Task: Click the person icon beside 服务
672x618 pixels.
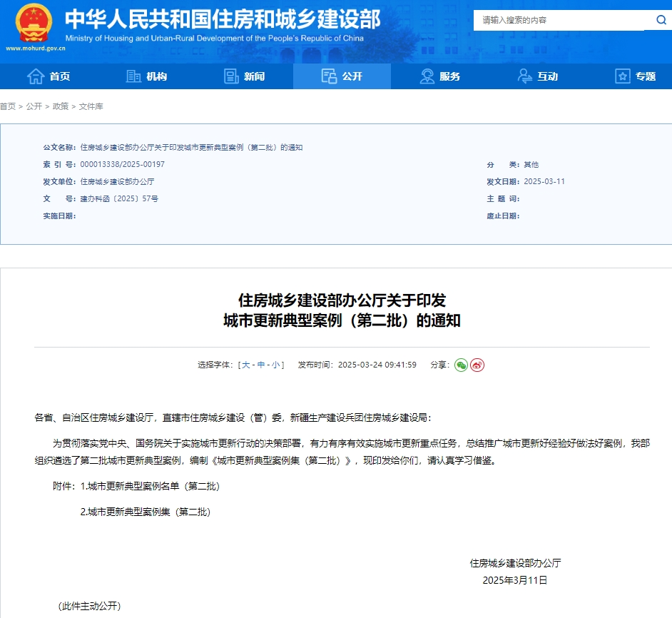Action: pyautogui.click(x=427, y=76)
